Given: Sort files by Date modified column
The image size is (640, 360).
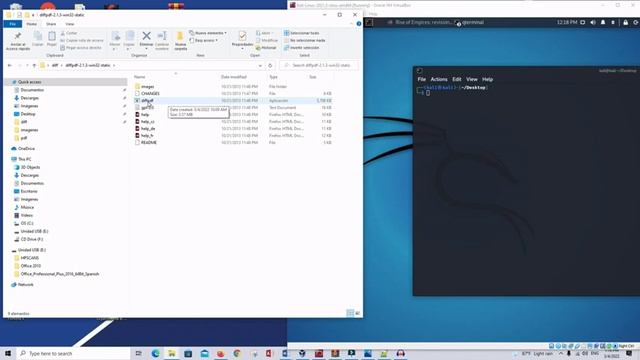Looking at the screenshot, I should [233, 77].
